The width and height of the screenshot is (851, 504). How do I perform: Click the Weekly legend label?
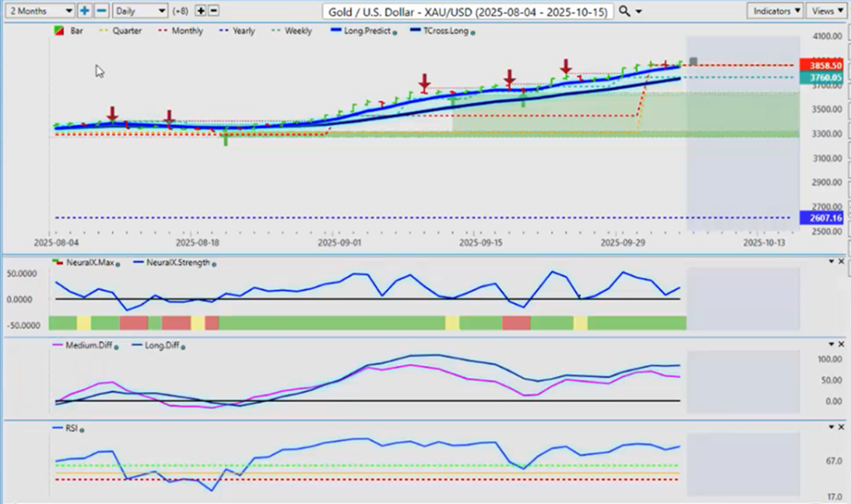click(298, 31)
